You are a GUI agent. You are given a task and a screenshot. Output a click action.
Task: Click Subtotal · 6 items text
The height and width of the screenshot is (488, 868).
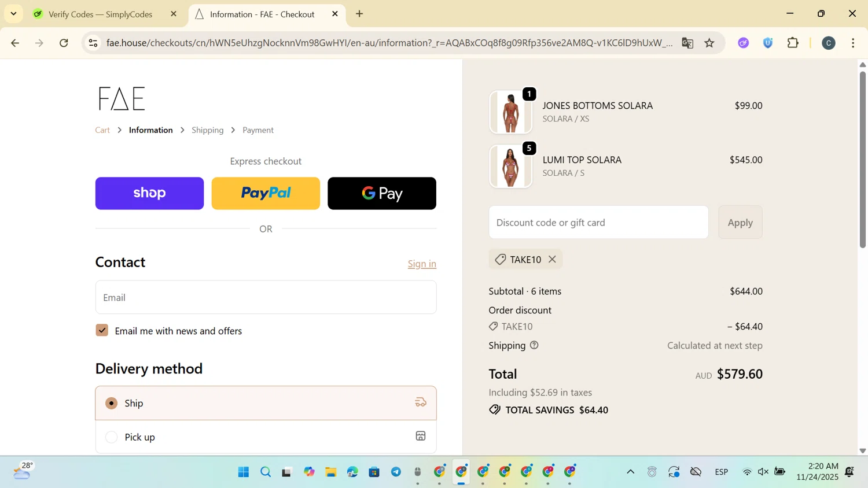coord(525,291)
